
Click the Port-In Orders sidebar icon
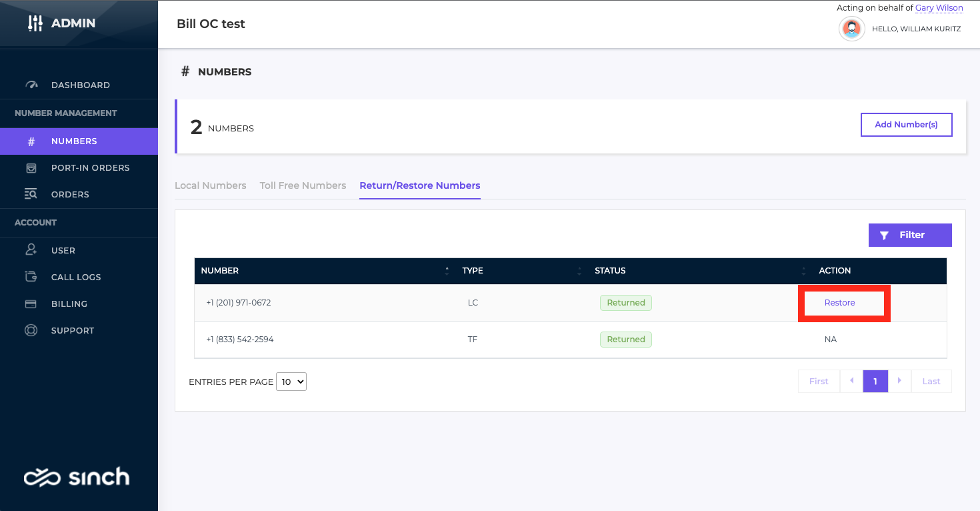(31, 167)
